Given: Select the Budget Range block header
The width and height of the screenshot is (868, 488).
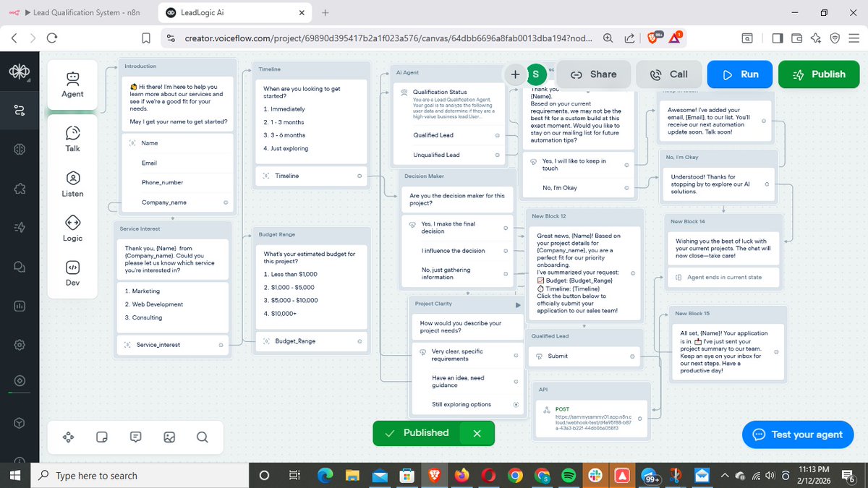Looking at the screenshot, I should tap(276, 235).
